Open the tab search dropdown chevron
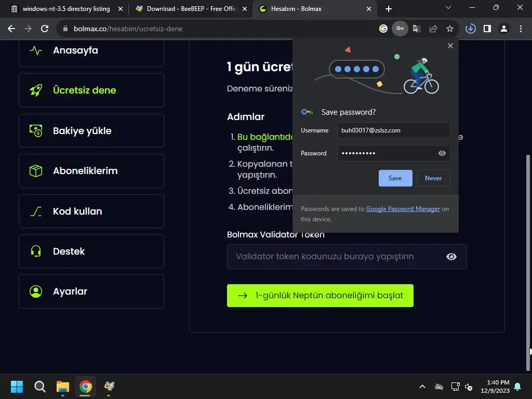This screenshot has height=399, width=532. click(448, 7)
